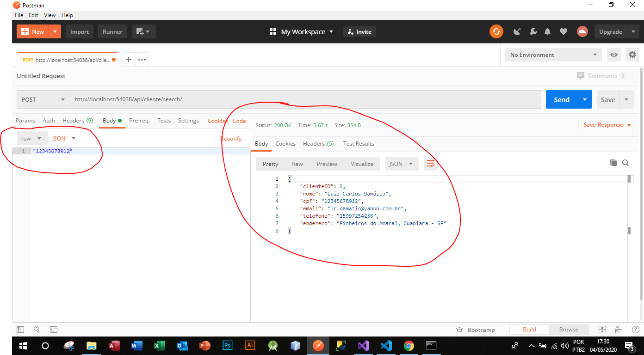Open request Settings tab
The height and width of the screenshot is (355, 644).
click(x=188, y=120)
